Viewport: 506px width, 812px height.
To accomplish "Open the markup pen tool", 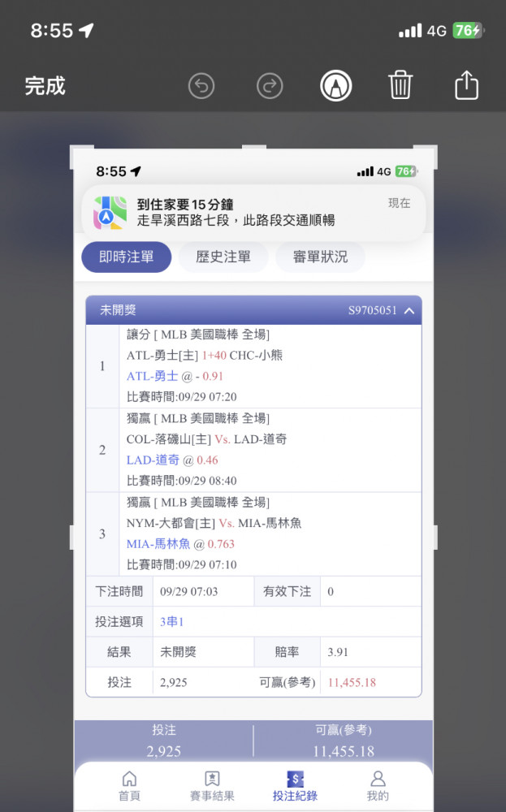I will (x=335, y=86).
